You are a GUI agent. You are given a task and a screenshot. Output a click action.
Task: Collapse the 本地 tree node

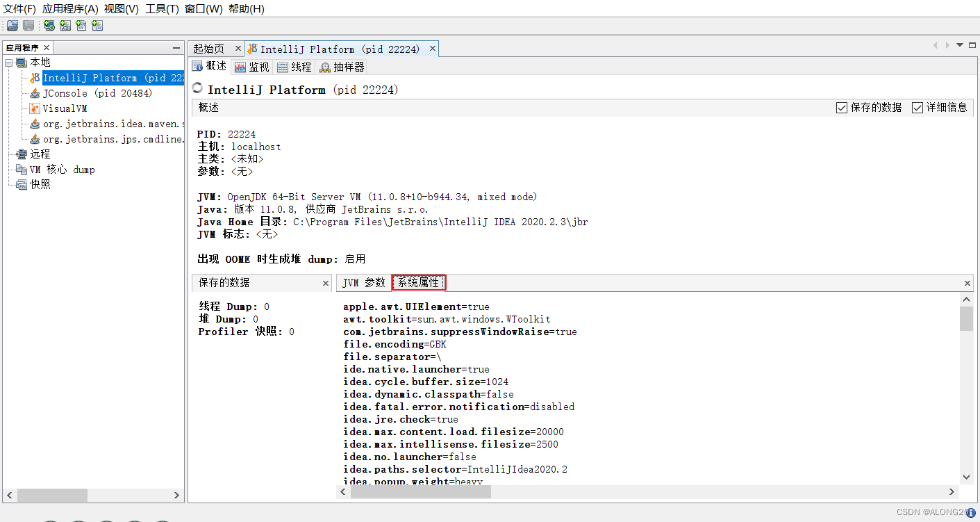[x=9, y=63]
